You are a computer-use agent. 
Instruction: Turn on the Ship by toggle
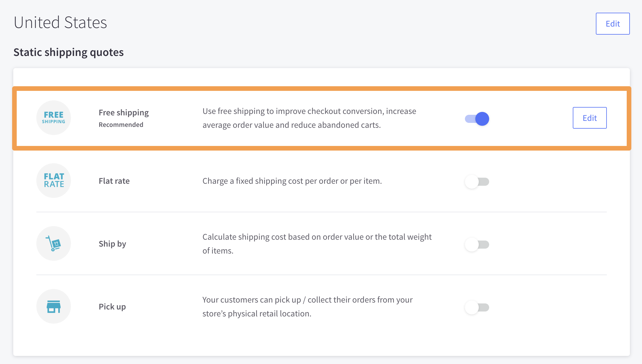(477, 245)
